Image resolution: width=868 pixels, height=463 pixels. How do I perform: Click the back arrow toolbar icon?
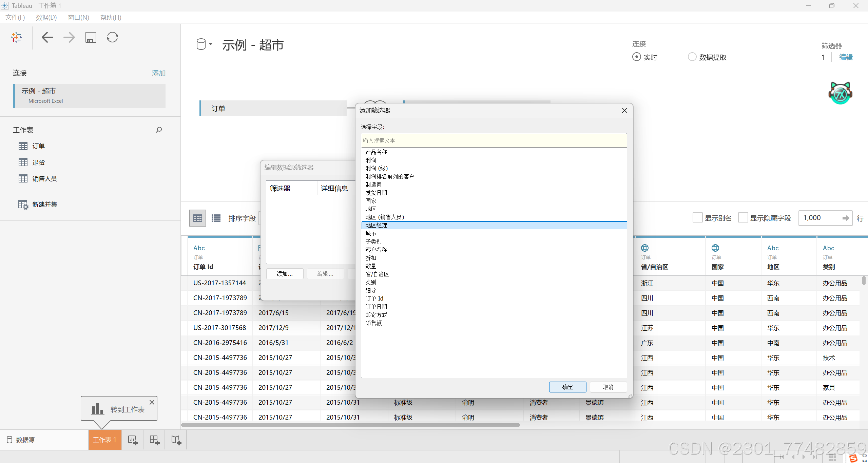pos(47,37)
